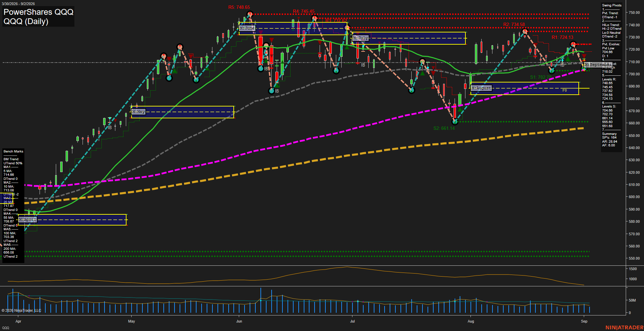Select the R1: 724.13 label on chart
Image resolution: width=644 pixels, height=331 pixels.
(x=562, y=38)
